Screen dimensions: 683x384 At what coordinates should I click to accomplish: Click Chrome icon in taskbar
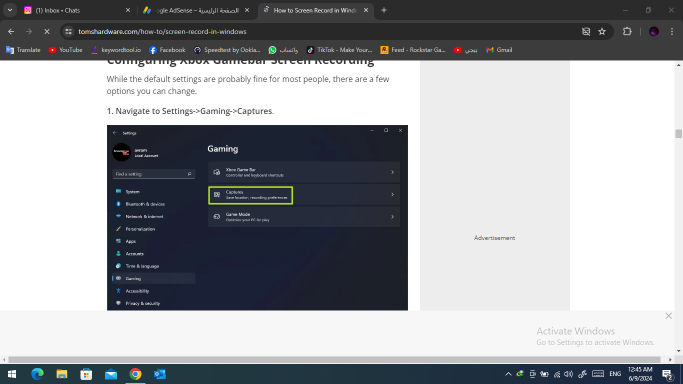tap(135, 374)
